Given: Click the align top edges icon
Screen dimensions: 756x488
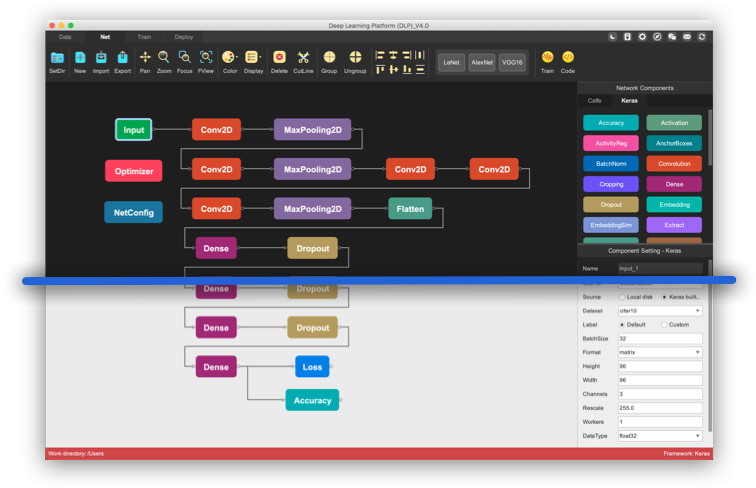Looking at the screenshot, I should pos(380,69).
